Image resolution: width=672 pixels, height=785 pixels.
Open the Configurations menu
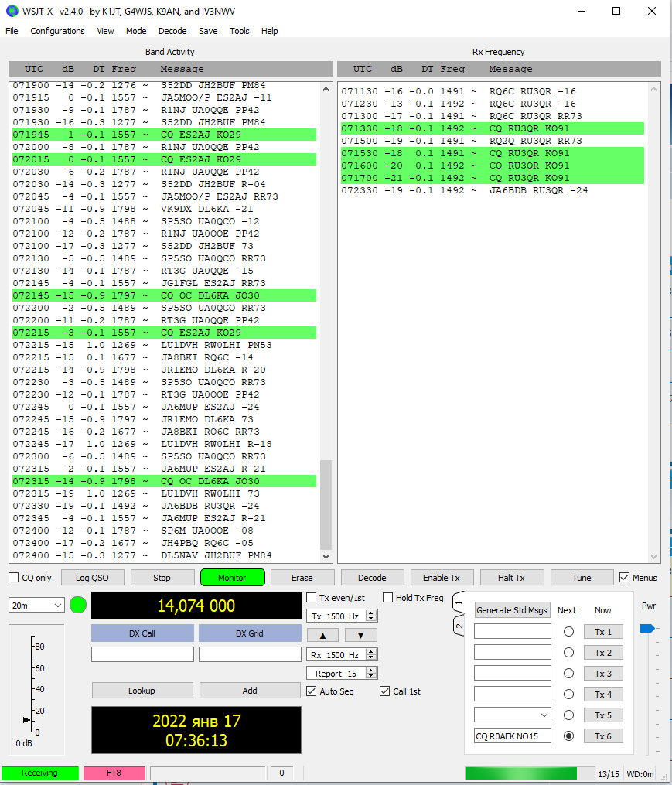(57, 31)
